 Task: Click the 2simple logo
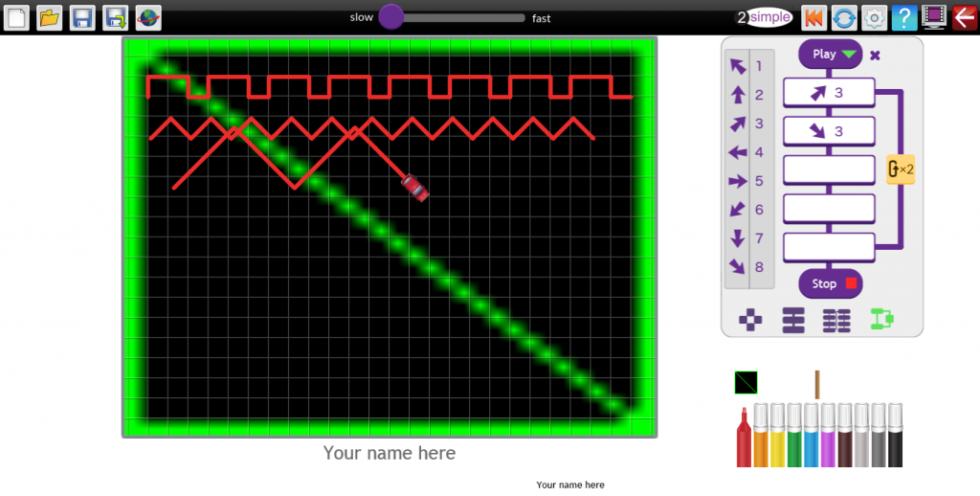[764, 17]
